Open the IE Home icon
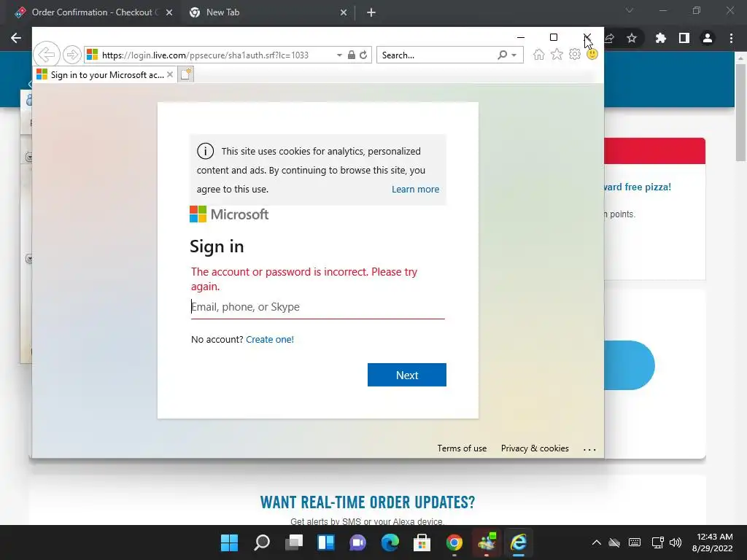 539,54
